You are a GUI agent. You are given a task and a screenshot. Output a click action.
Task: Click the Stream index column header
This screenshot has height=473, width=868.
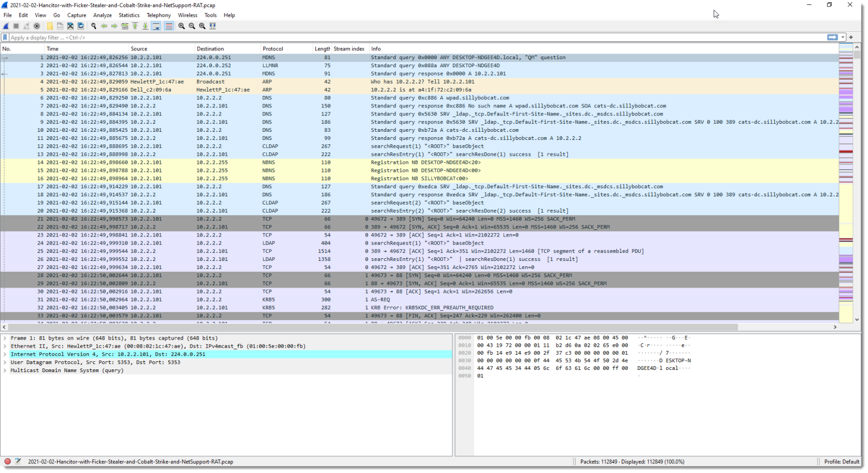pos(350,49)
